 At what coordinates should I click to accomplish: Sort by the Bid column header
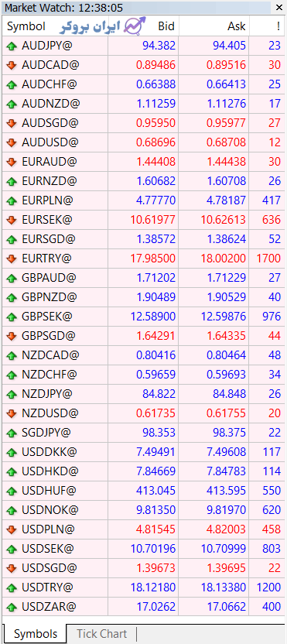[x=166, y=26]
